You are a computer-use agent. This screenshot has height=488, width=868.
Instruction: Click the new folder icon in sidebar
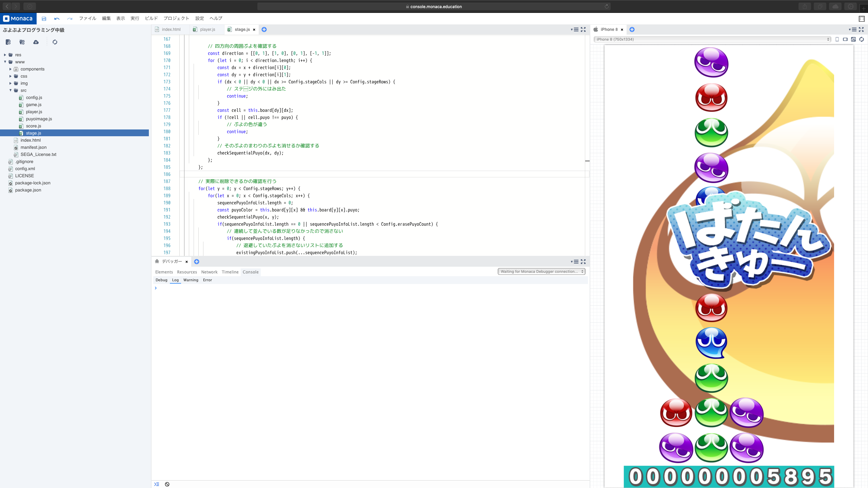click(22, 42)
